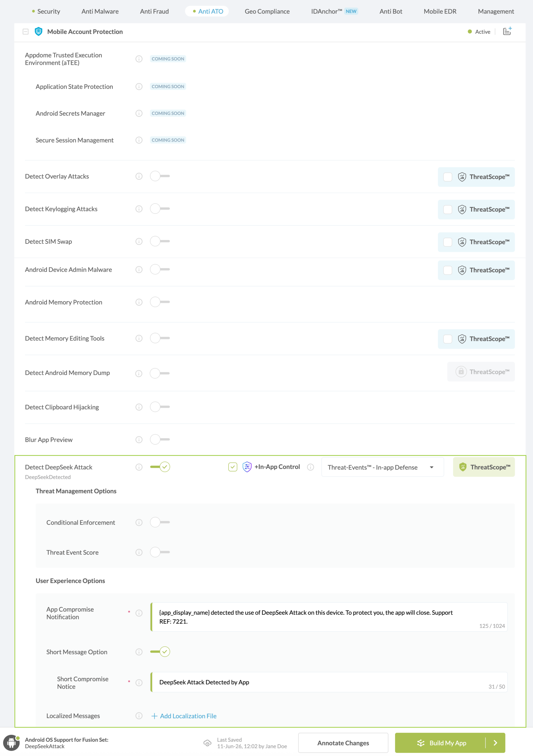Image resolution: width=533 pixels, height=756 pixels.
Task: Enable the Detect Keylogging Attacks toggle
Action: click(160, 209)
